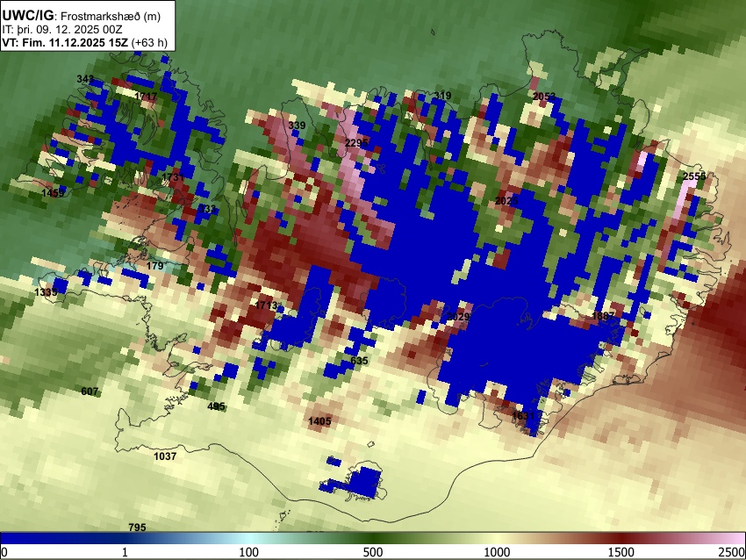This screenshot has width=746, height=560.
Task: Click the 1631 value on the map
Action: pos(523,416)
